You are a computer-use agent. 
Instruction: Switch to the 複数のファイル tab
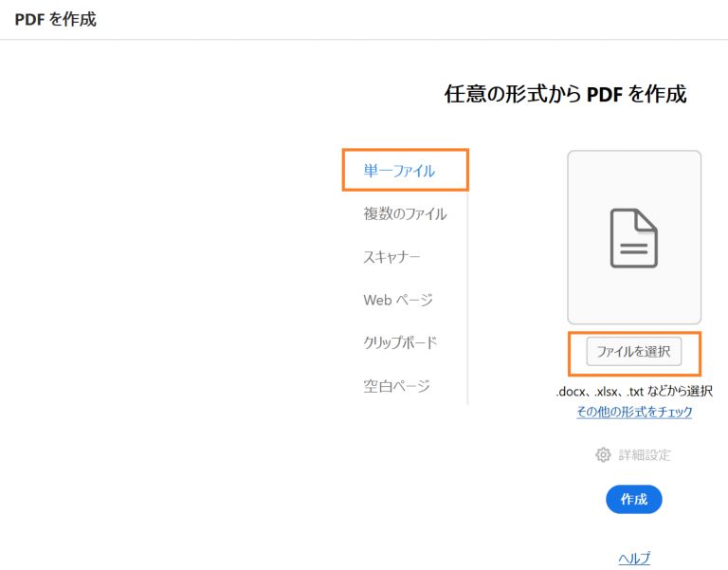tap(405, 213)
